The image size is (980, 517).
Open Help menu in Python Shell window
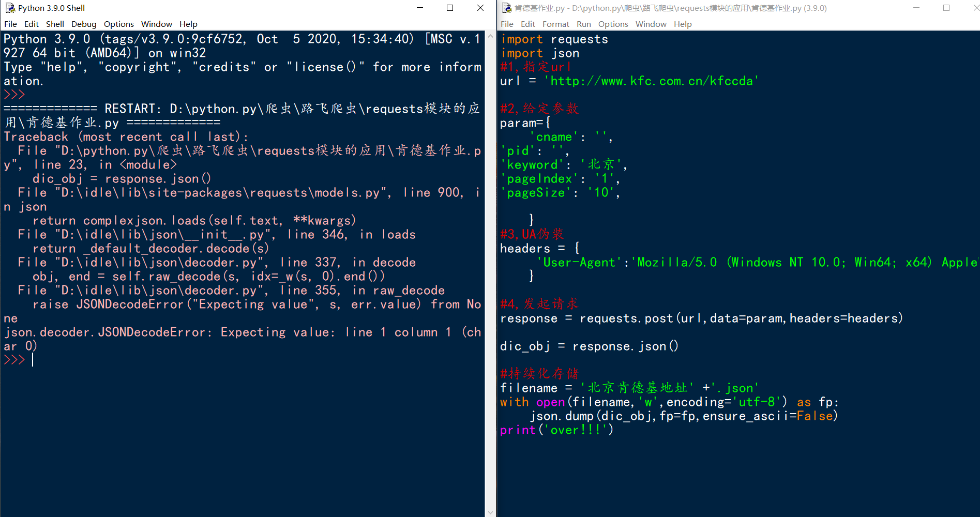(x=188, y=24)
